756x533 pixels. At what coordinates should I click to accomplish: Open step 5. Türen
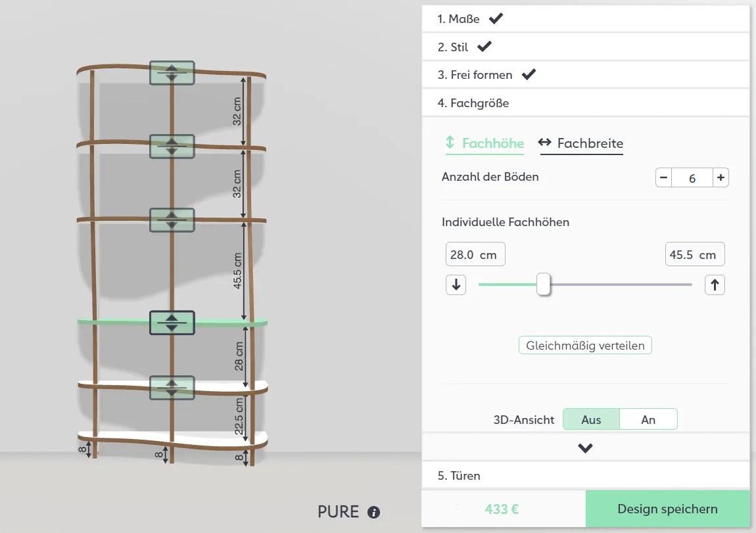pos(586,476)
